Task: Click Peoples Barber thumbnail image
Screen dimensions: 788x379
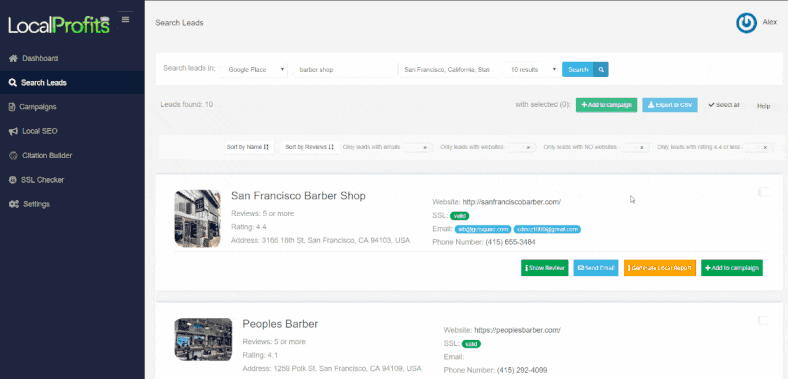Action: pos(203,339)
